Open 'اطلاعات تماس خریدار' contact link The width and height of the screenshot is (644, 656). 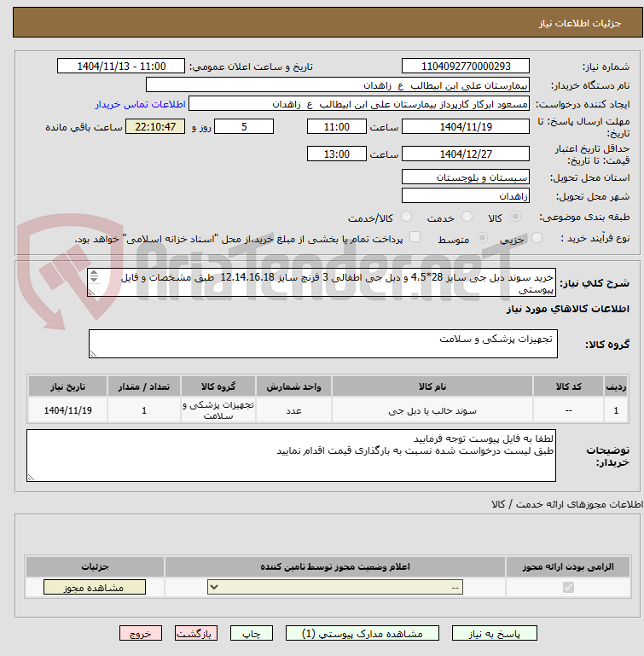point(140,104)
